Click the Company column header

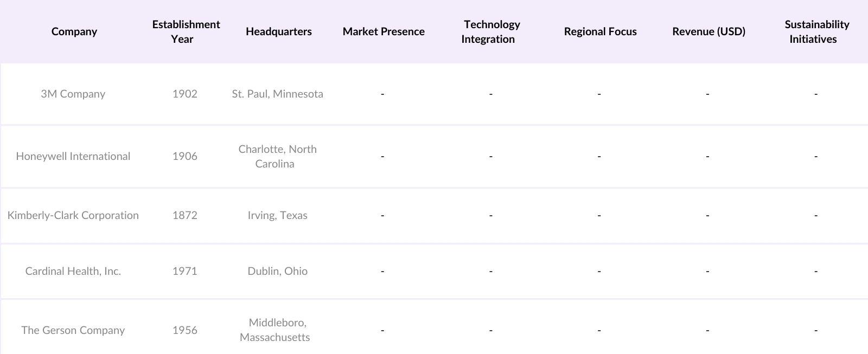tap(74, 31)
